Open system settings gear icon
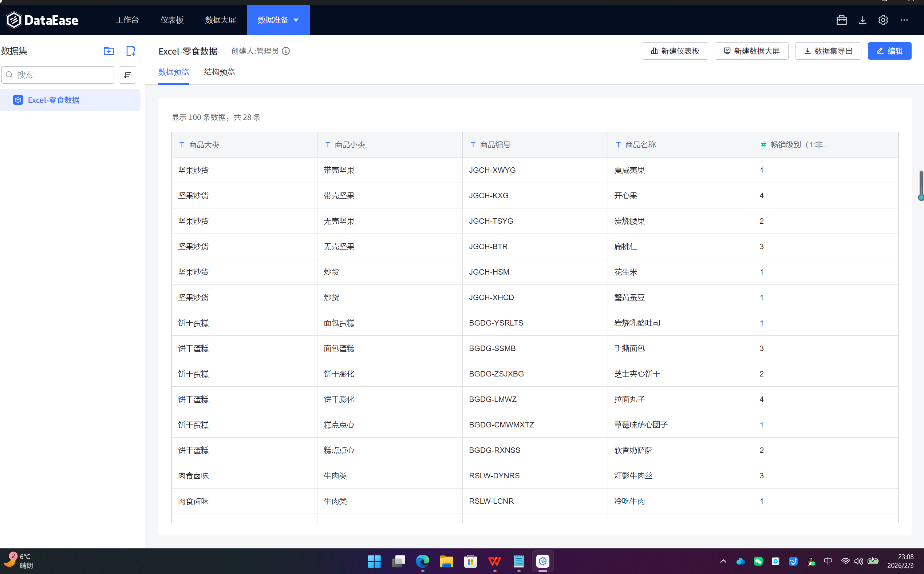The width and height of the screenshot is (924, 574). (x=883, y=20)
